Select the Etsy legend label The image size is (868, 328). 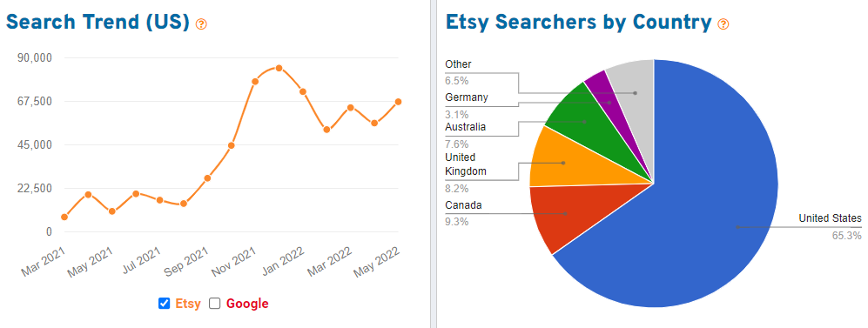click(188, 303)
